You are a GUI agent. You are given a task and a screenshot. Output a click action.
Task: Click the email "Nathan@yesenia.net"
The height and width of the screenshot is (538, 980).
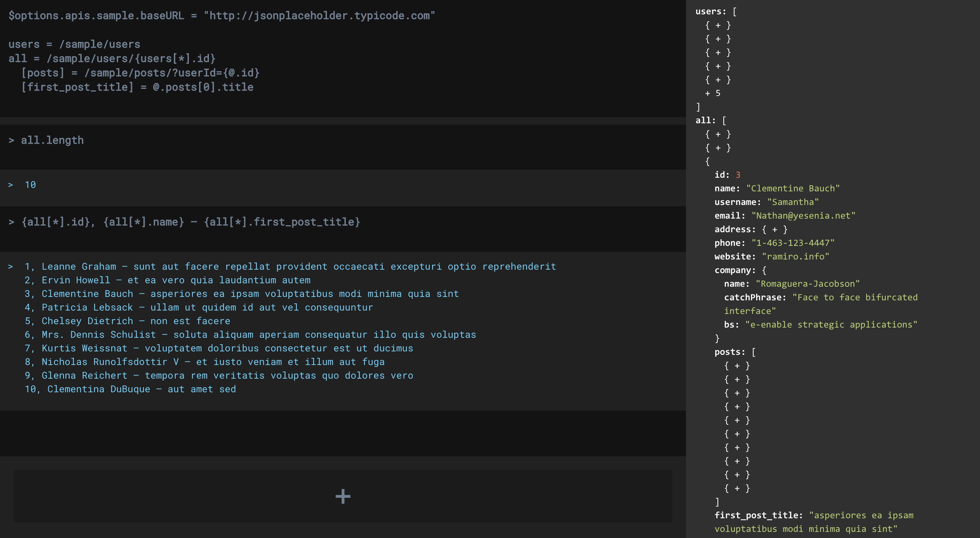point(803,216)
